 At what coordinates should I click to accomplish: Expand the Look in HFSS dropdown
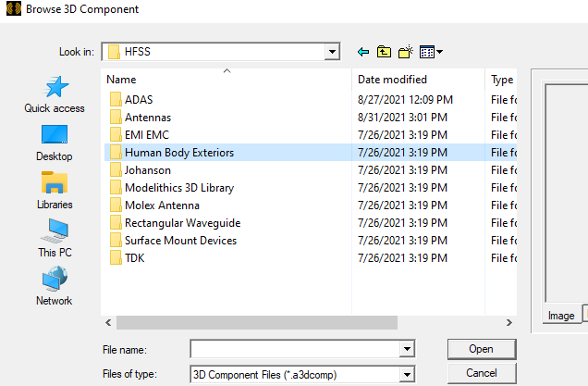coord(332,52)
